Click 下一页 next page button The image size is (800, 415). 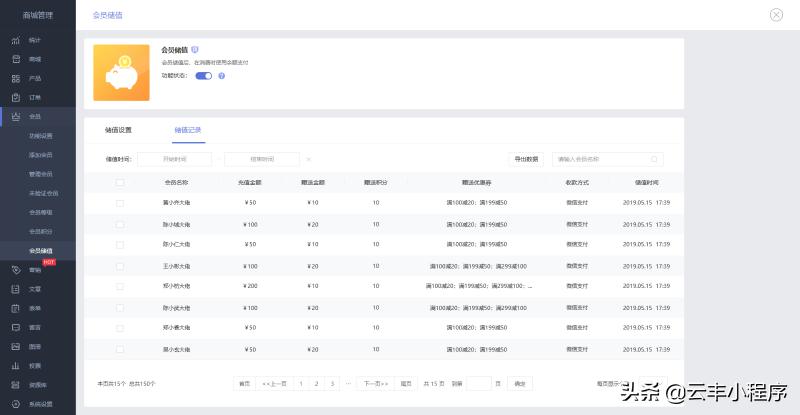[x=376, y=383]
